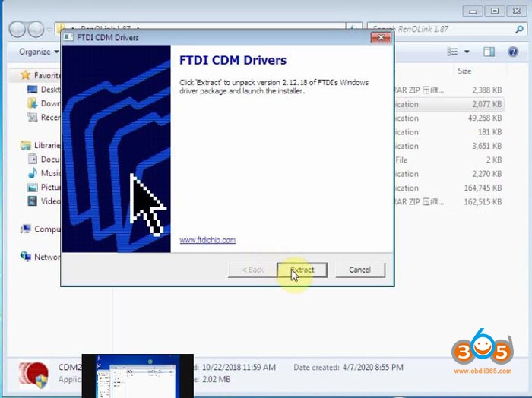
Task: Close the FTDI CDM Drivers dialog
Action: tap(381, 37)
